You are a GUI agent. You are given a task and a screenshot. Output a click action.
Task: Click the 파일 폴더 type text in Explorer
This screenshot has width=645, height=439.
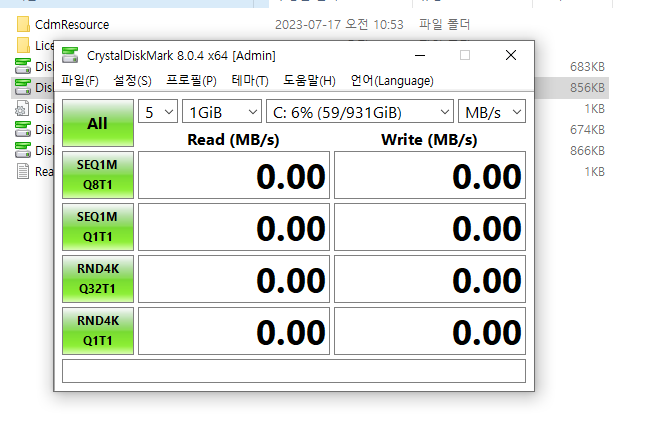[444, 24]
